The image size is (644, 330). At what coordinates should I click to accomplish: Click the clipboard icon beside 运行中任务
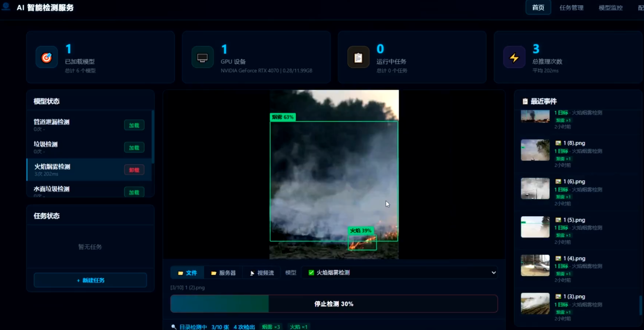pyautogui.click(x=358, y=57)
